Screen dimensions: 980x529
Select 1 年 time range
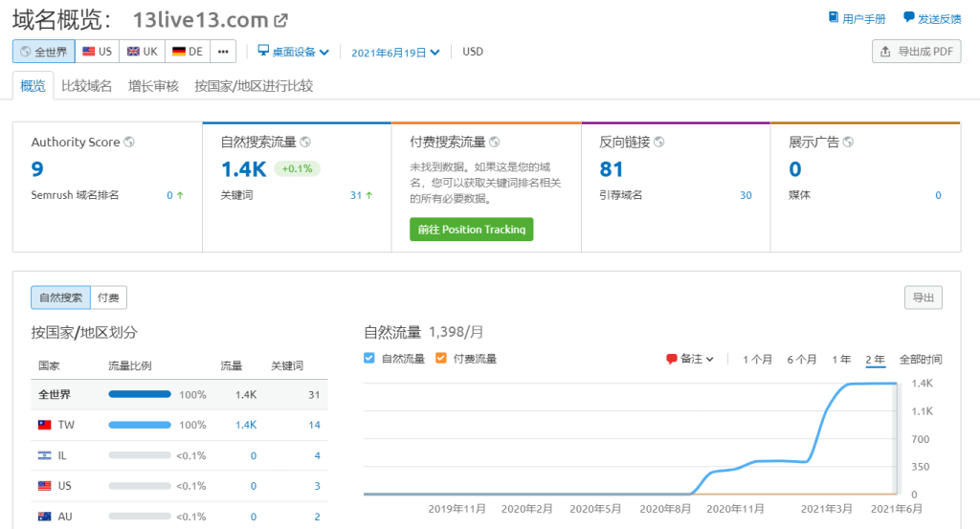coord(841,359)
